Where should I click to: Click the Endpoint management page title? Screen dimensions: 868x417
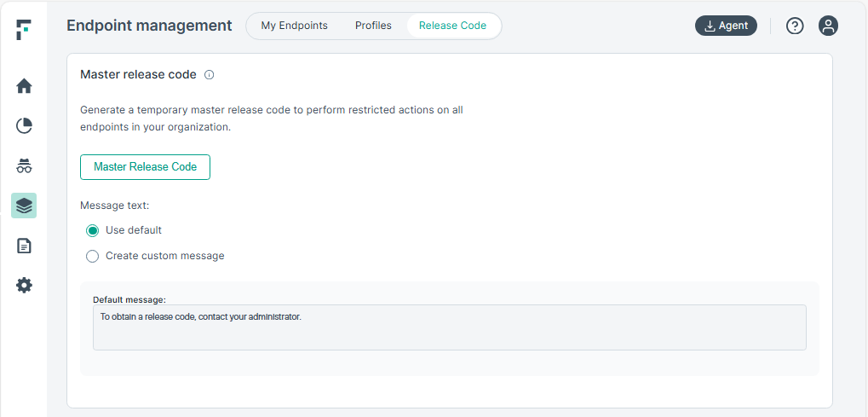[x=149, y=26]
